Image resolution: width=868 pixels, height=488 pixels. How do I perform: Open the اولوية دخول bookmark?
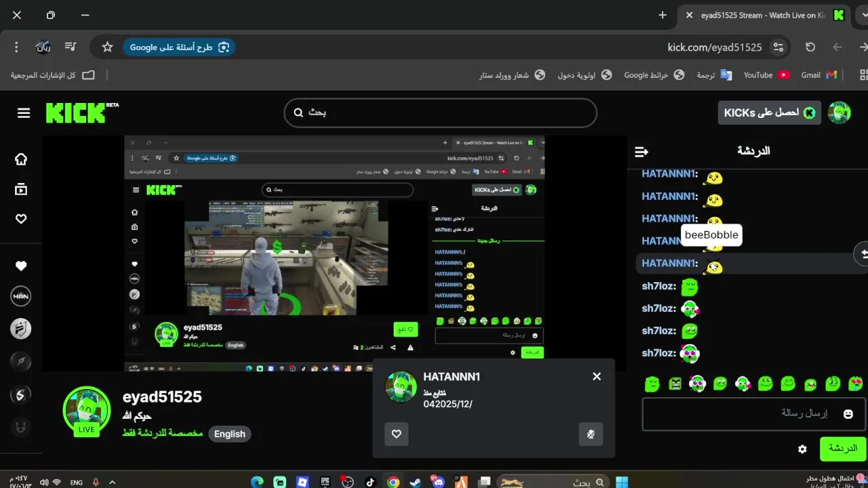tap(585, 75)
